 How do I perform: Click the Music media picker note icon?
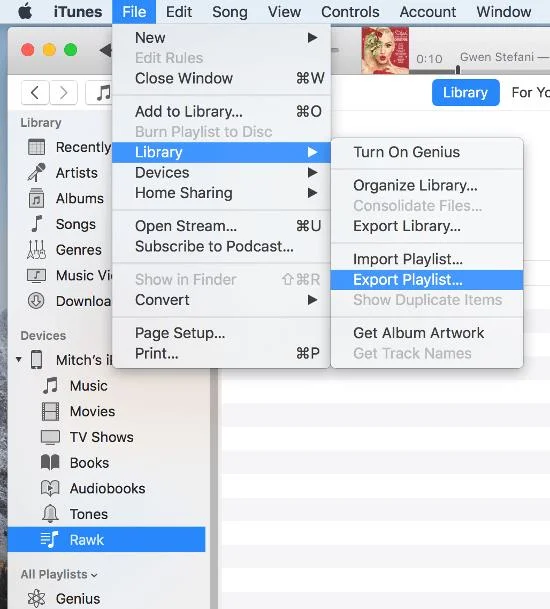[x=102, y=93]
